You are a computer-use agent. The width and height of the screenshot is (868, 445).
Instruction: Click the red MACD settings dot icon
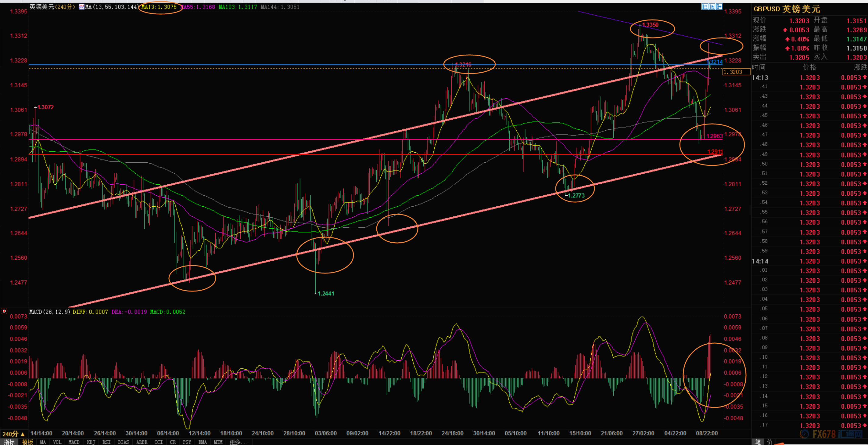[x=4, y=311]
